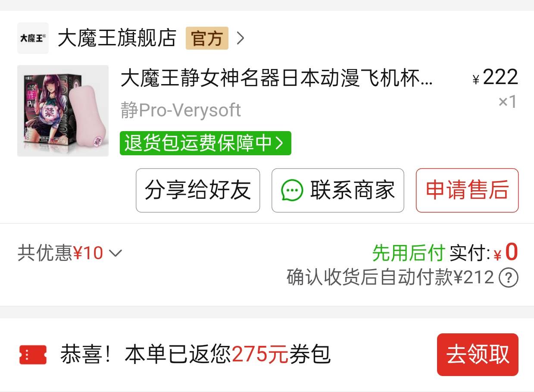Open the 275元券包 reward message

[x=195, y=354]
